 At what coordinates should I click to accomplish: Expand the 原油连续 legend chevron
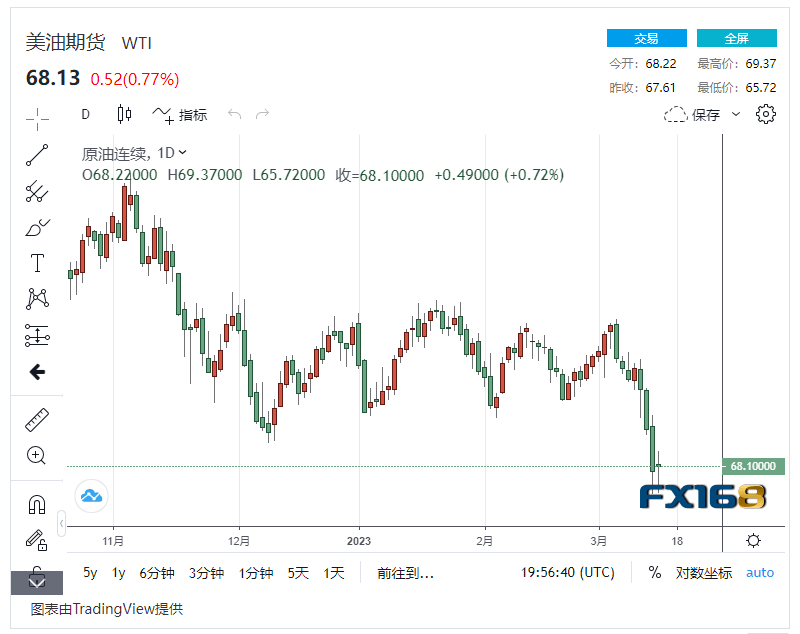coord(182,153)
